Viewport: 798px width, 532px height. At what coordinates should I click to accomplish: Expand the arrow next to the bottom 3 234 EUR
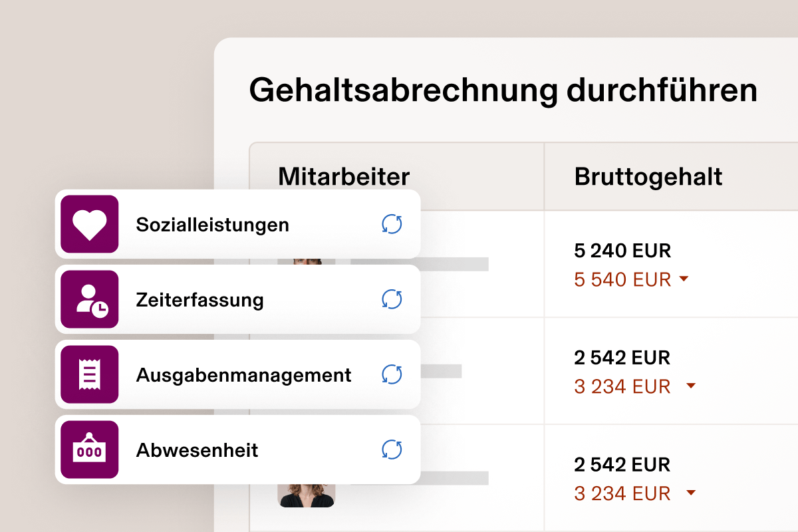[x=690, y=493]
